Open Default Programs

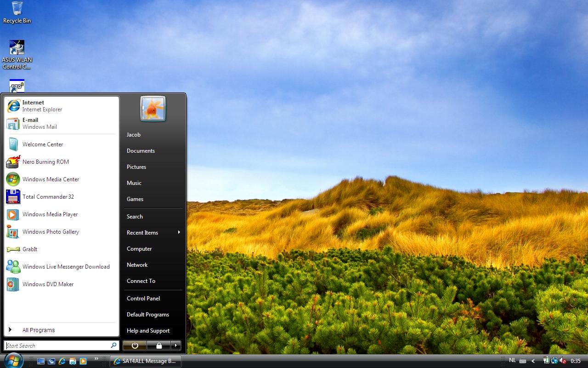tap(153, 315)
